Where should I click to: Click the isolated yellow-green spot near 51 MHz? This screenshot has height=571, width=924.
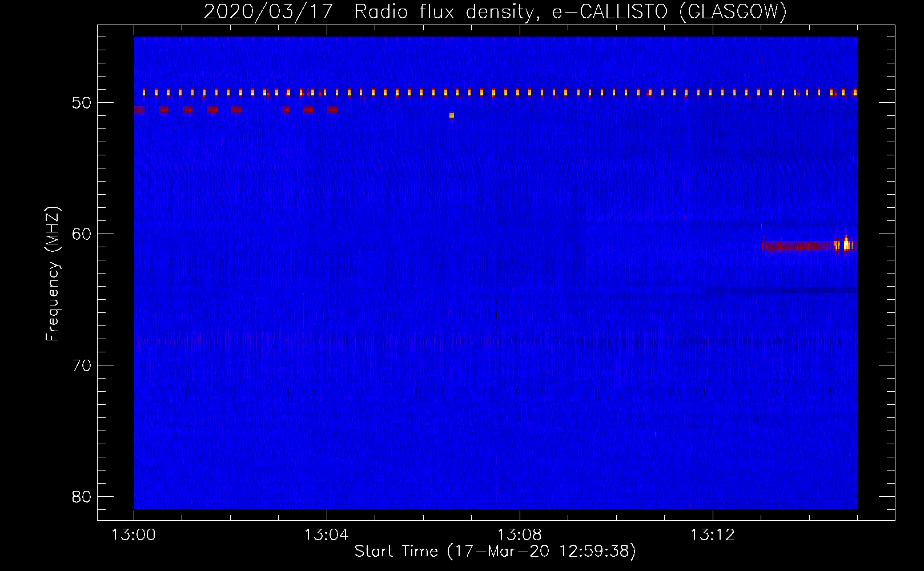click(x=452, y=115)
